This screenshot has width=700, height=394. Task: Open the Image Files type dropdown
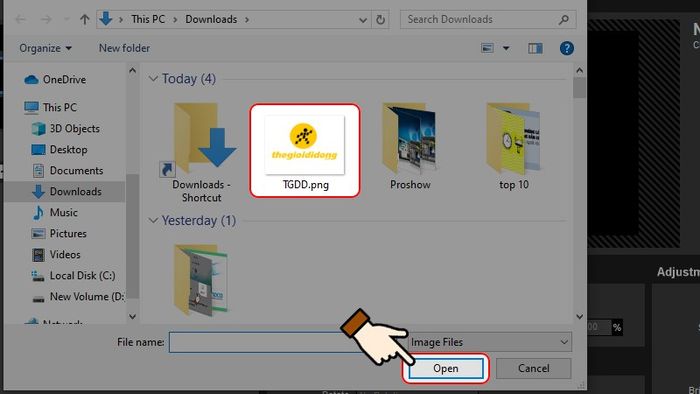(489, 342)
